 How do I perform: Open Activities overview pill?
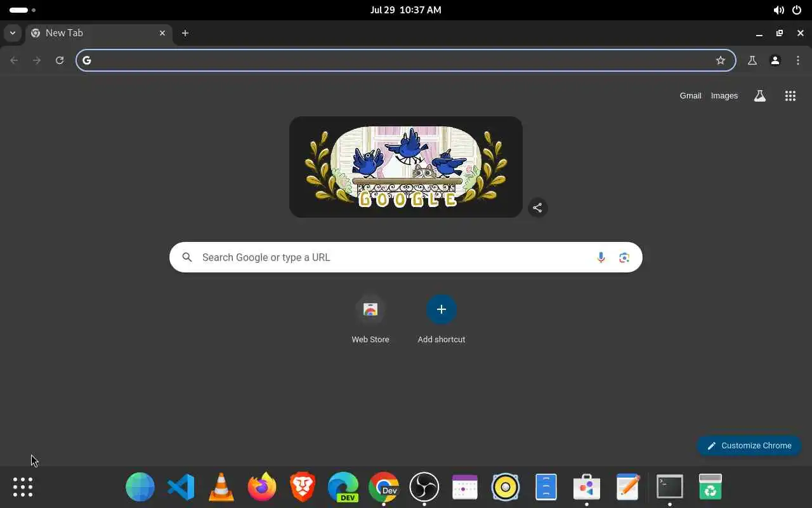pyautogui.click(x=22, y=10)
